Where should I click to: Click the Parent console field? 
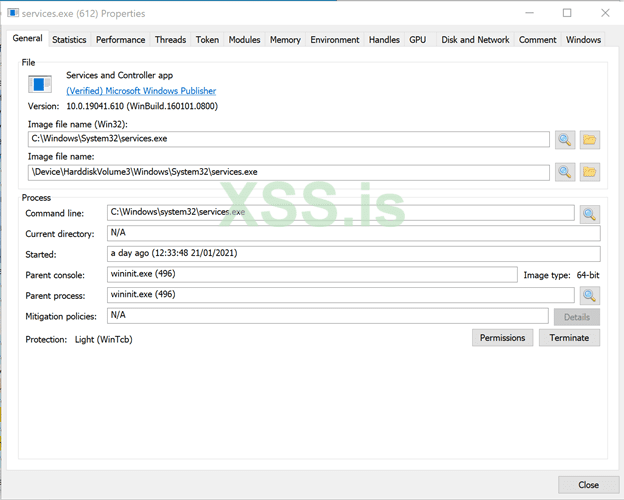tap(312, 275)
